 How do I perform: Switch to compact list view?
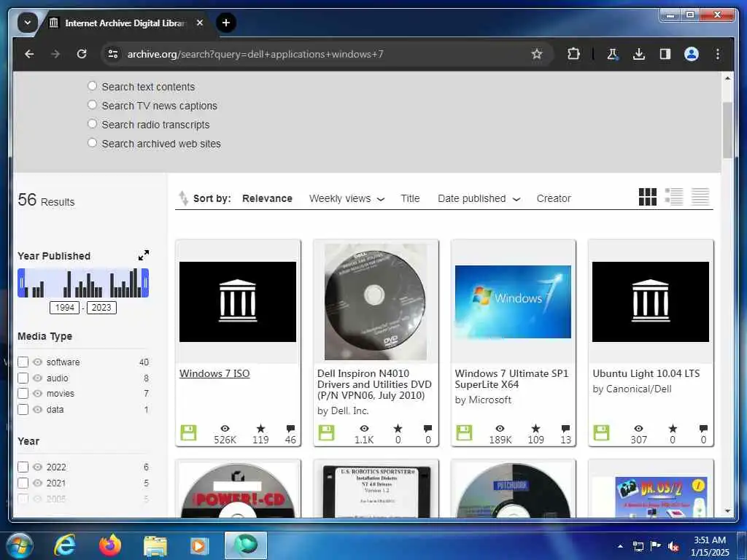(x=700, y=197)
